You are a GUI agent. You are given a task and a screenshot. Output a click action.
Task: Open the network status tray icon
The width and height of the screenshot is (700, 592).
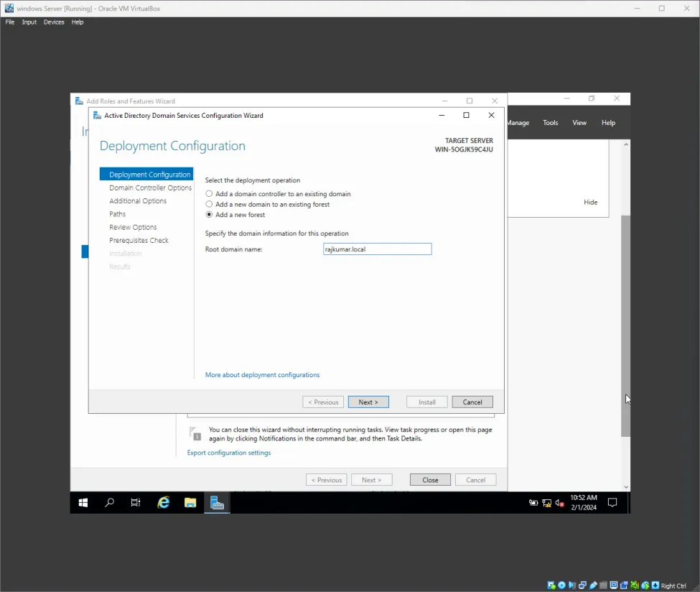(546, 503)
